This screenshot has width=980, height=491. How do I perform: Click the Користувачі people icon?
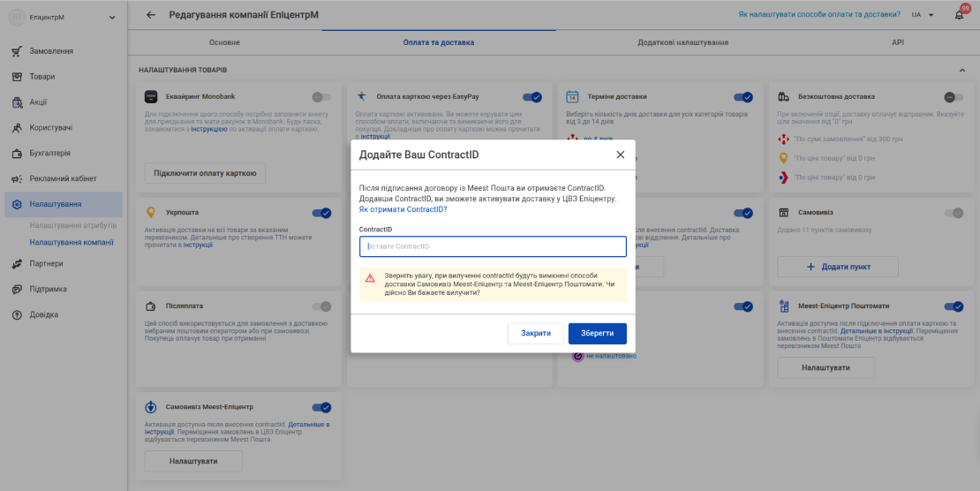tap(17, 127)
